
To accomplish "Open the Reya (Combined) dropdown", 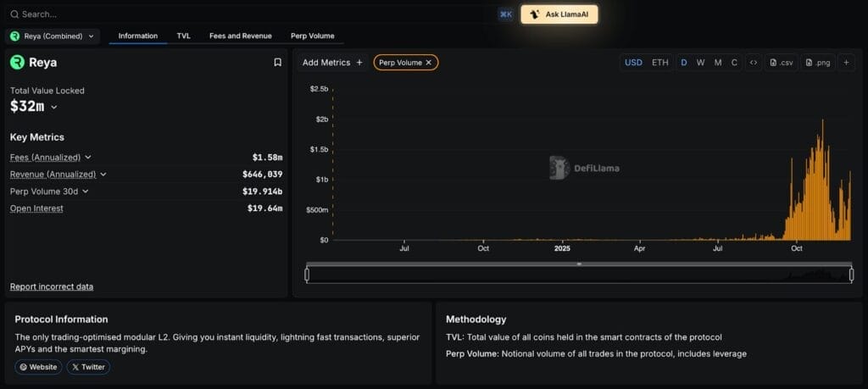I will click(53, 36).
